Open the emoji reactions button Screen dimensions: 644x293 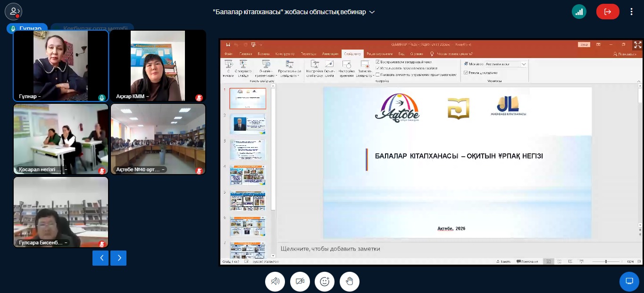pyautogui.click(x=325, y=282)
